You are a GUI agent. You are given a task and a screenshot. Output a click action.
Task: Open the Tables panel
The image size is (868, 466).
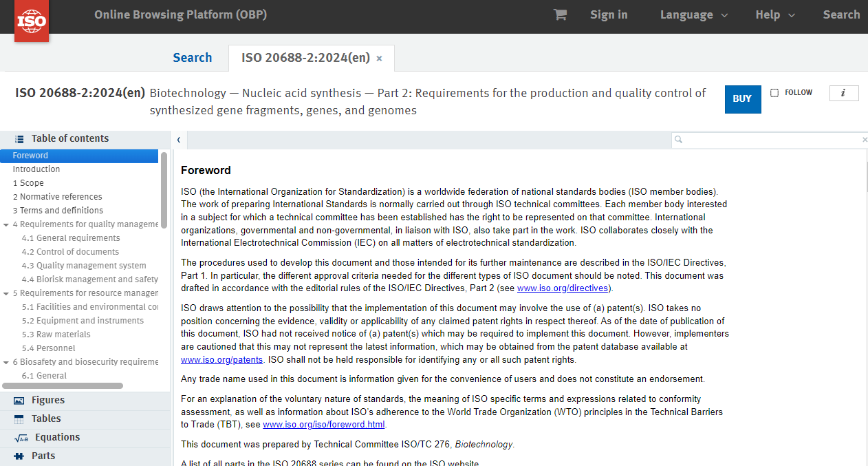click(x=46, y=419)
